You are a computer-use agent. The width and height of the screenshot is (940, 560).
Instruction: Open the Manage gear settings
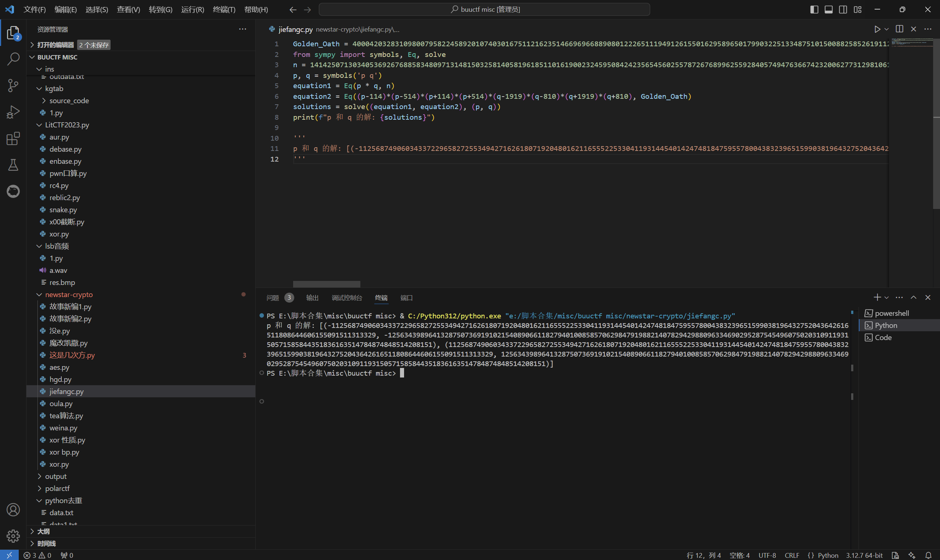tap(13, 536)
